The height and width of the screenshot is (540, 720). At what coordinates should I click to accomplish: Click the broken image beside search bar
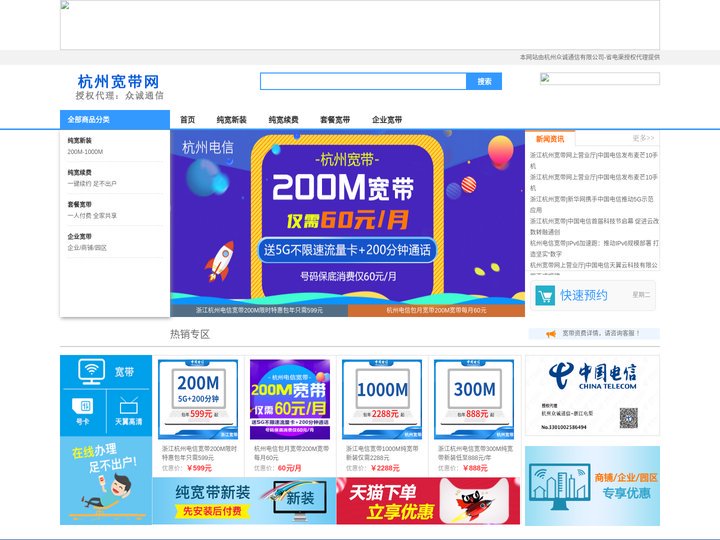pos(600,79)
